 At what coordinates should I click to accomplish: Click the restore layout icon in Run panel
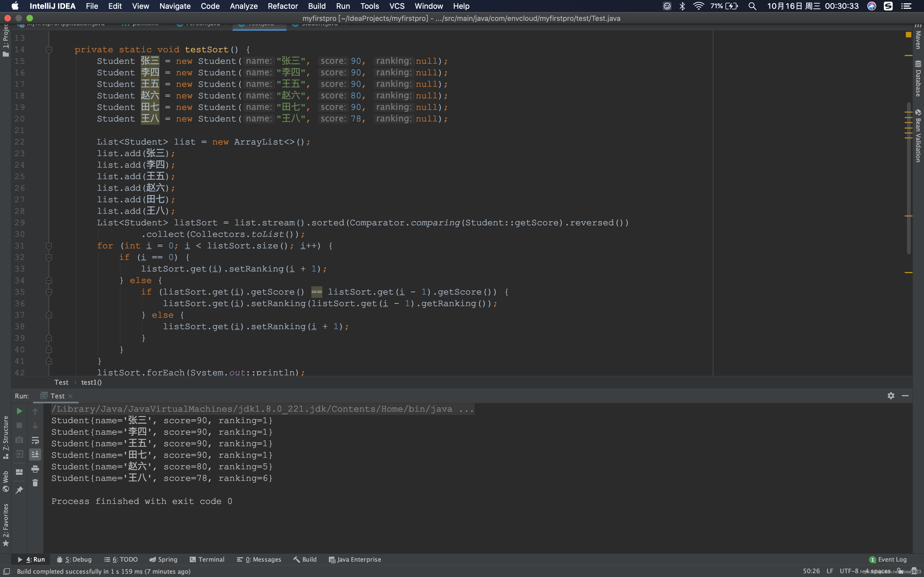[19, 472]
